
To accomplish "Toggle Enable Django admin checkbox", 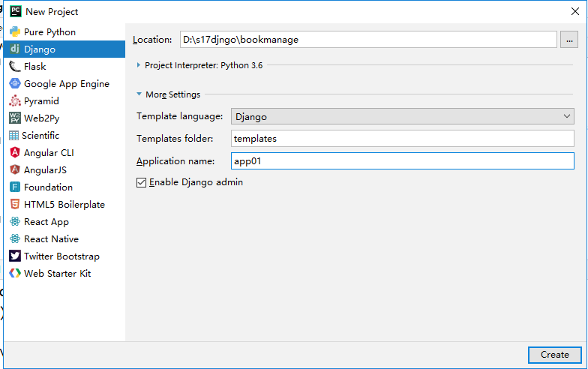I will coord(141,183).
